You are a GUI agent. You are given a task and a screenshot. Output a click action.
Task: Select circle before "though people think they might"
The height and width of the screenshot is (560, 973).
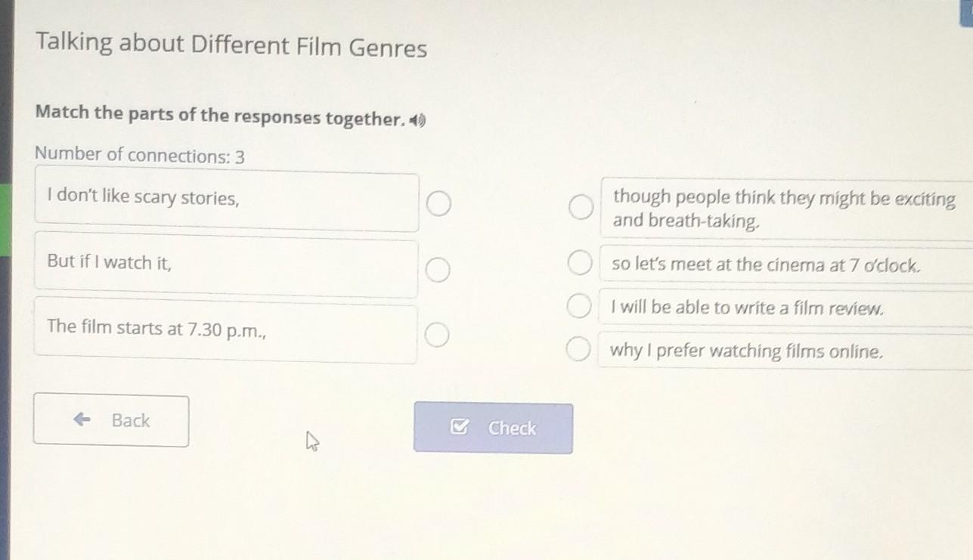coord(581,207)
